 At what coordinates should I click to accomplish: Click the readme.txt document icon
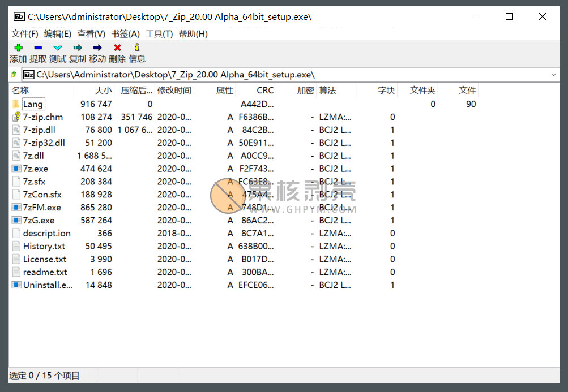(x=16, y=272)
